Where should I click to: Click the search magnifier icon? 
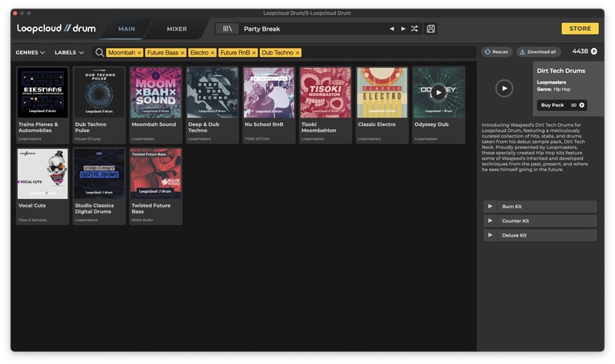[x=99, y=53]
